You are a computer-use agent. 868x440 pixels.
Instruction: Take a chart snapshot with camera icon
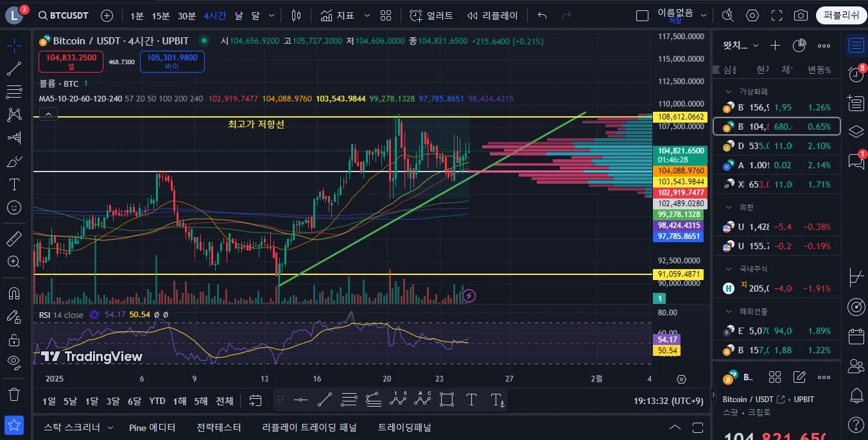coord(801,15)
